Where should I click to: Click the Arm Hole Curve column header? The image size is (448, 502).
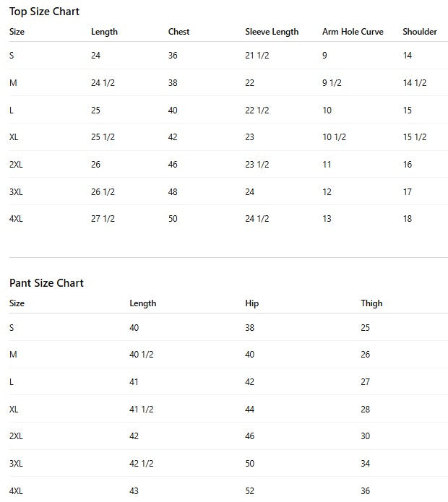[x=353, y=32]
